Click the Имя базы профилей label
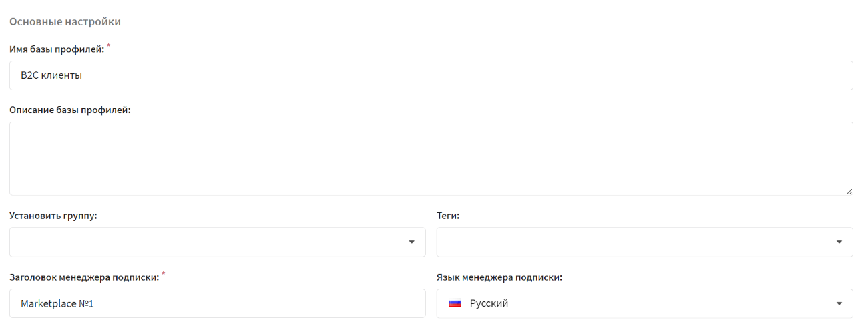 (x=57, y=49)
